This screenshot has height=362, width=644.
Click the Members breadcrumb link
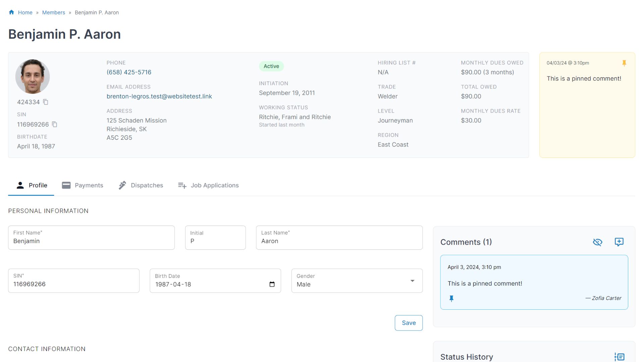54,12
